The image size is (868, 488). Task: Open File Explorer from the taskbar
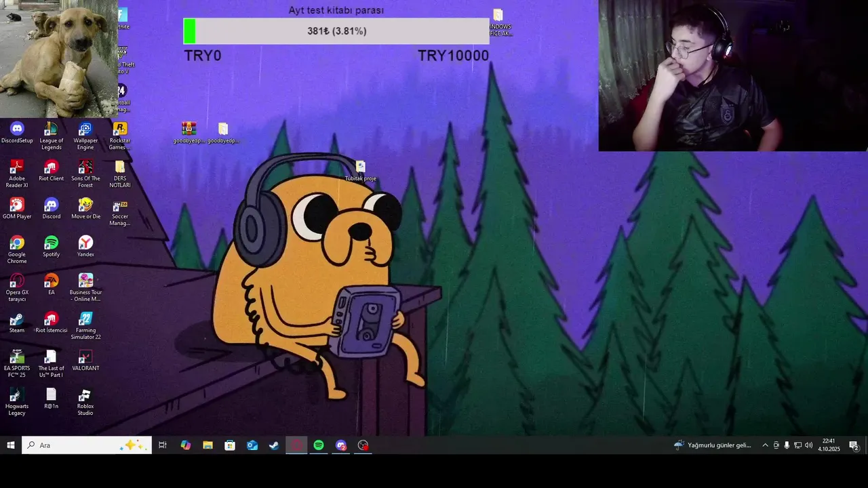pyautogui.click(x=208, y=445)
